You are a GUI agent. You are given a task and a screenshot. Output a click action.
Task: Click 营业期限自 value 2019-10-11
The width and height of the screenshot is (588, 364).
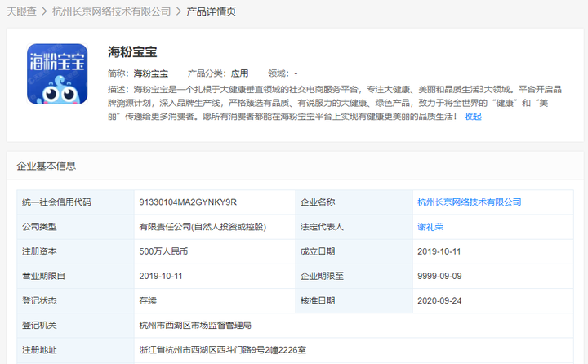tap(161, 277)
